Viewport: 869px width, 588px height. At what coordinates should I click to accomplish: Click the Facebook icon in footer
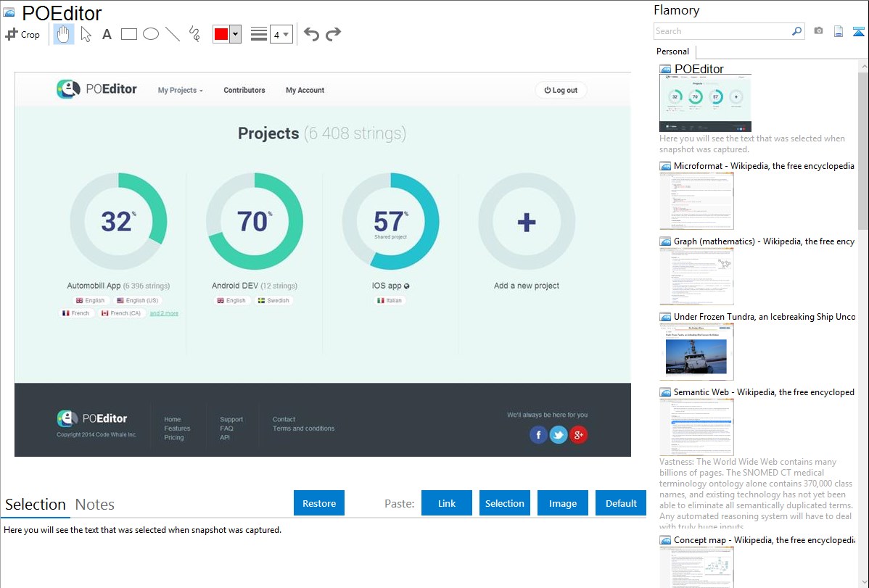coord(538,435)
